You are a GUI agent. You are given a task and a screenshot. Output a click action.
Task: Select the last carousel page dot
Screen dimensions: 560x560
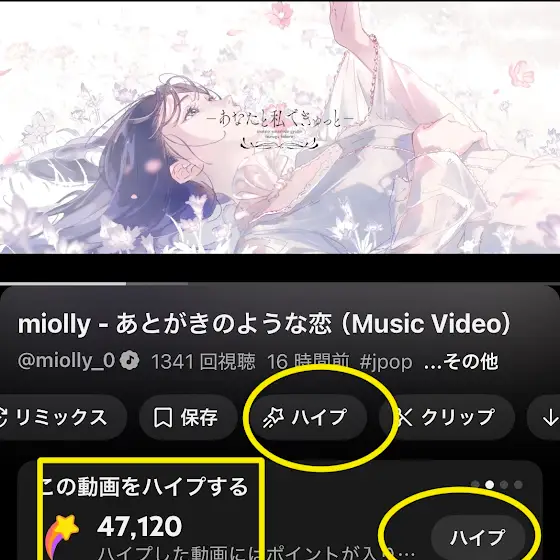click(x=518, y=485)
